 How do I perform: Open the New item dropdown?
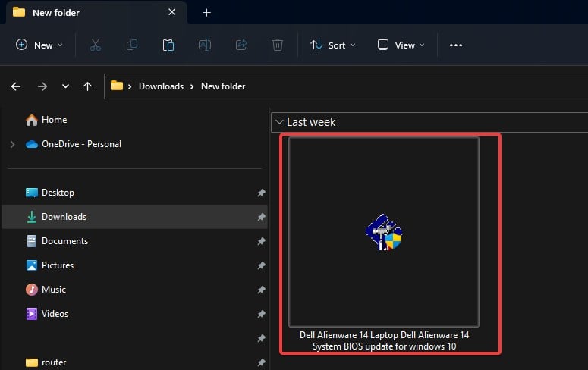coord(39,45)
